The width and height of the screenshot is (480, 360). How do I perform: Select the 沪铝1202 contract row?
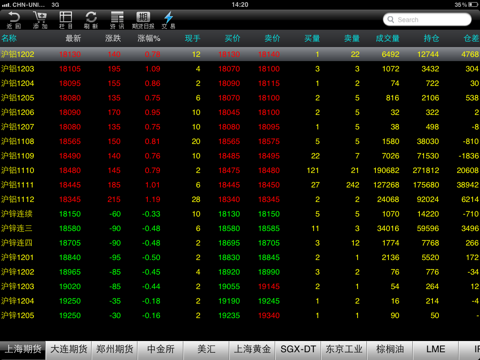240,54
